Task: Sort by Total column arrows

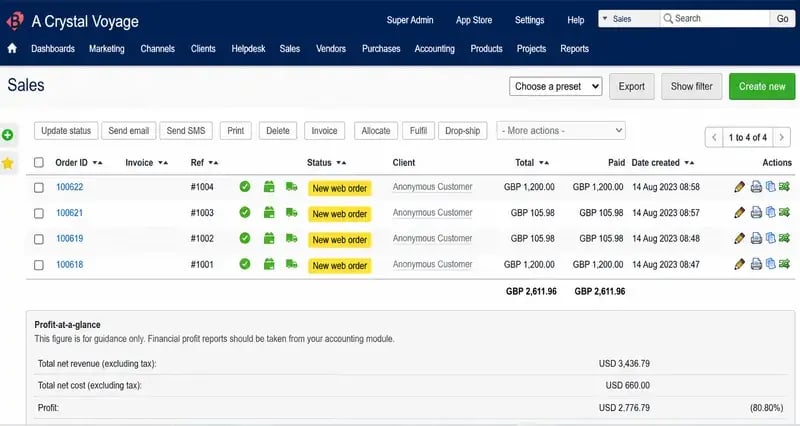Action: tap(544, 163)
